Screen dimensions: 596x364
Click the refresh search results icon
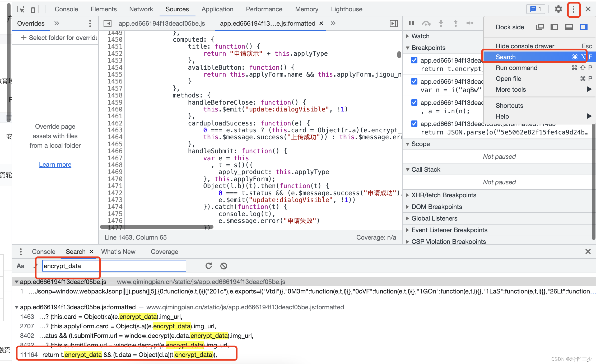pyautogui.click(x=209, y=266)
